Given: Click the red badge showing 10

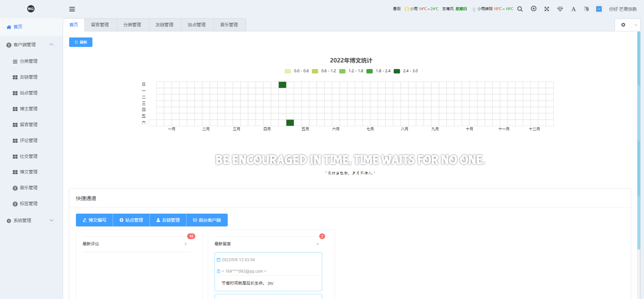Looking at the screenshot, I should pos(191,236).
